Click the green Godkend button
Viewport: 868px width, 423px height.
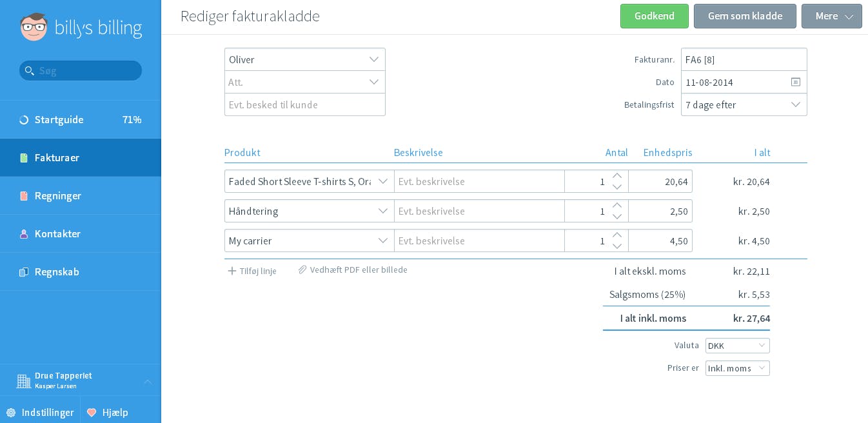[x=655, y=16]
